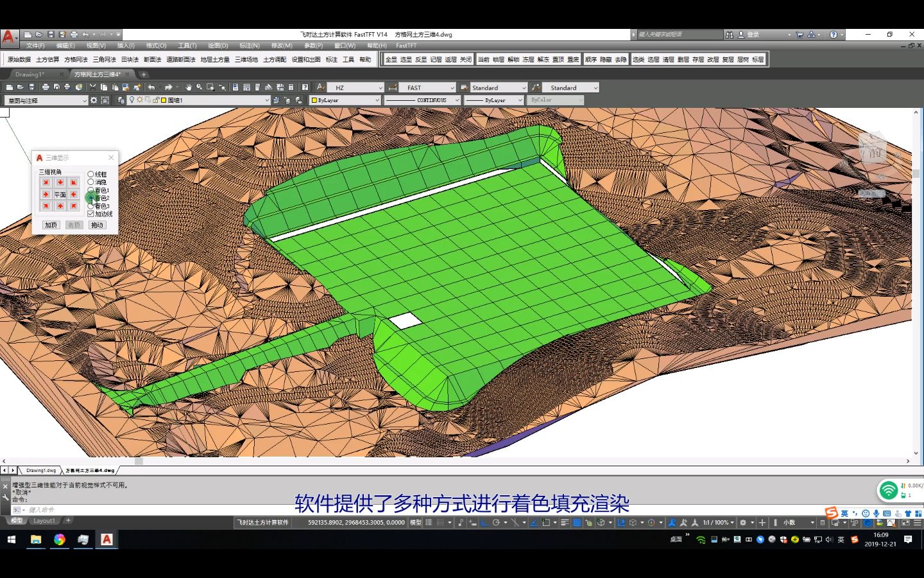
Task: Open the 绘图(D) menu
Action: (x=218, y=46)
